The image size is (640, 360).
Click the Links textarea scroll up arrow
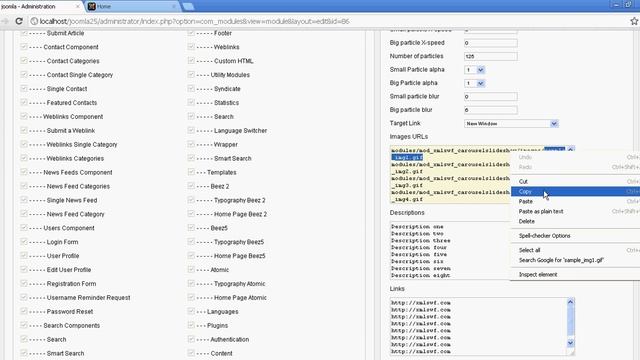571,302
